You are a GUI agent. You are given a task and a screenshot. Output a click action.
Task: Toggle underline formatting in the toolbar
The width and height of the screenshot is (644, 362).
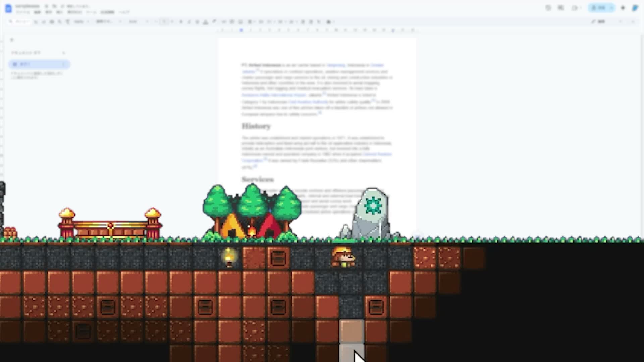(197, 22)
